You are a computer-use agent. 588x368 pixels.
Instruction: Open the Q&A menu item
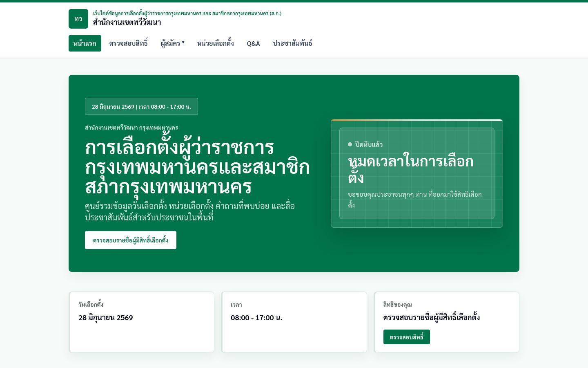pyautogui.click(x=253, y=43)
